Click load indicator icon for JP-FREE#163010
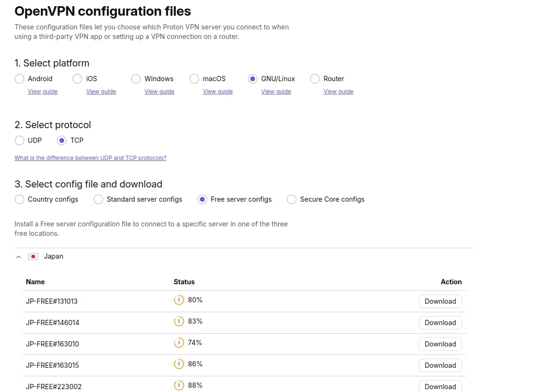The width and height of the screenshot is (540, 392). (179, 343)
